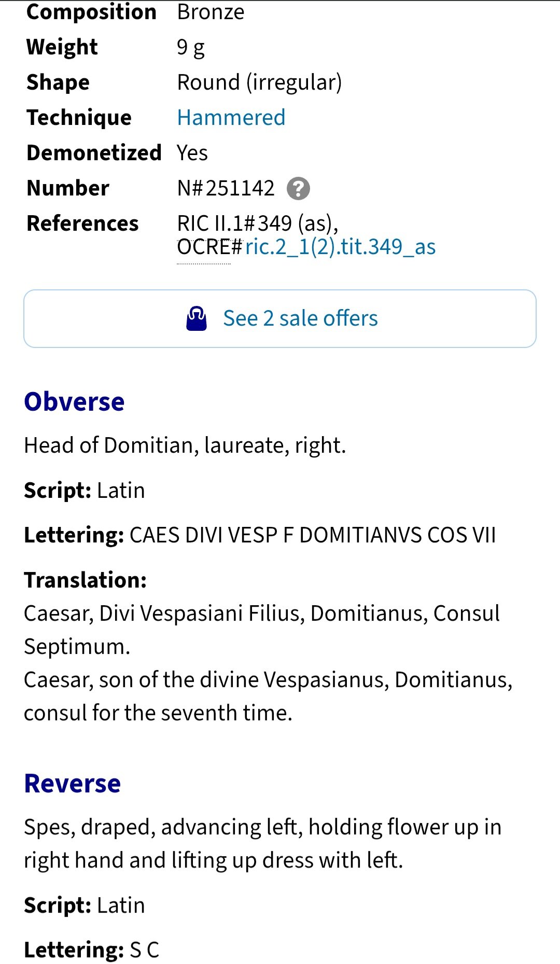Click Script: Latin under the Obverse section
Image resolution: width=560 pixels, height=964 pixels.
pyautogui.click(x=85, y=491)
